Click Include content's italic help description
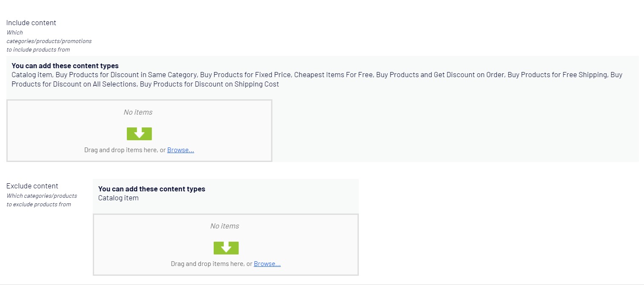644x286 pixels. (x=49, y=41)
